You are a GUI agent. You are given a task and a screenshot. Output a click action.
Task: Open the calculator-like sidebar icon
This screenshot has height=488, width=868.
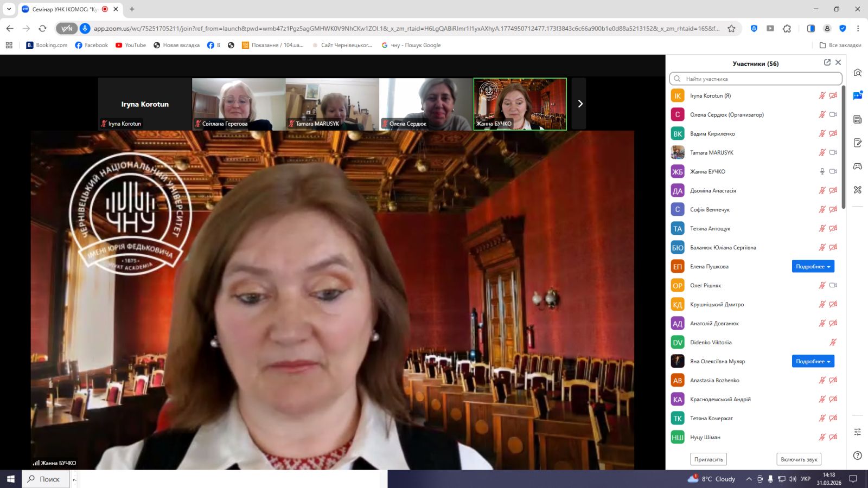click(858, 119)
